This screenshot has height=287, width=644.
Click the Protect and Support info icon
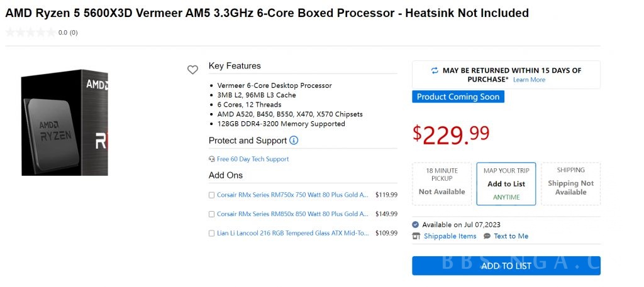[294, 140]
